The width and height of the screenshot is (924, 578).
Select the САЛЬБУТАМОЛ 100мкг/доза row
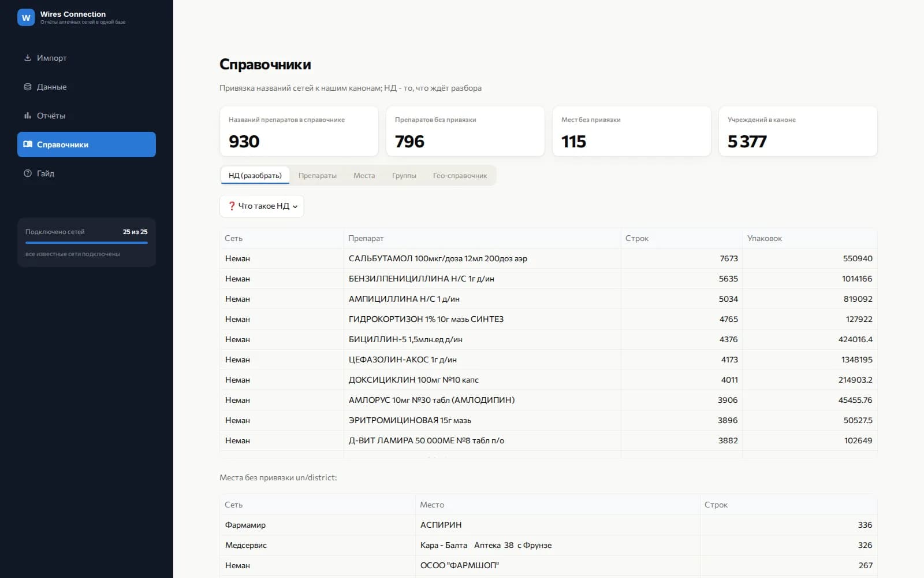click(x=548, y=258)
